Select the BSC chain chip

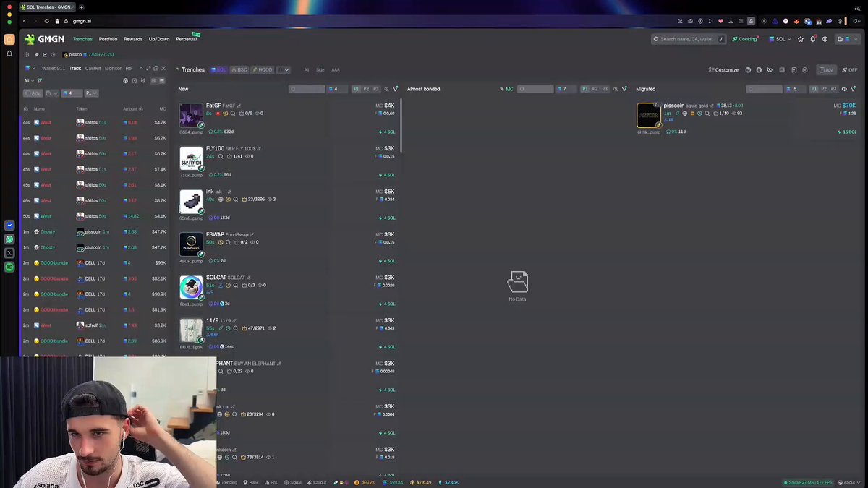tap(239, 70)
